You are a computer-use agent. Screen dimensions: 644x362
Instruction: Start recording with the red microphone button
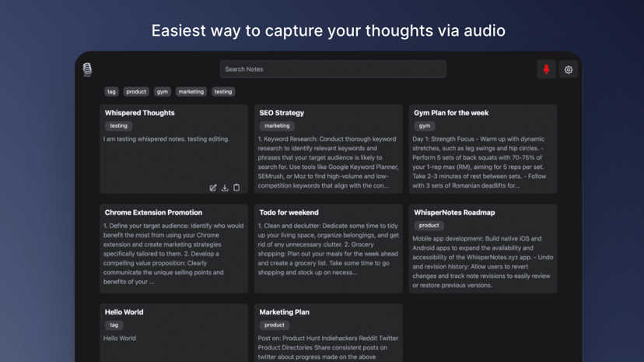(546, 69)
